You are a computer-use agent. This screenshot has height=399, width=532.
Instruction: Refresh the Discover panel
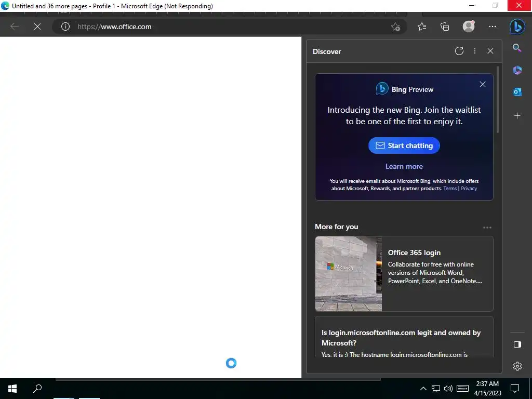coord(459,51)
